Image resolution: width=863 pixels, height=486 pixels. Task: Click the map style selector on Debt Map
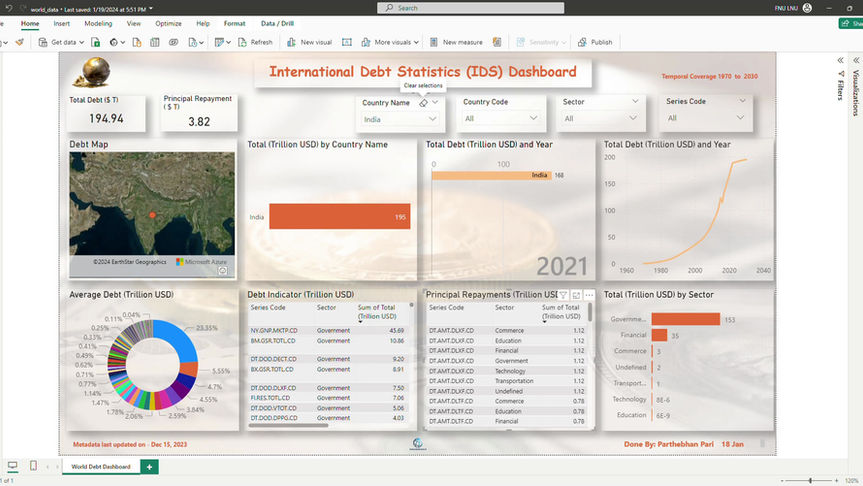click(x=223, y=270)
